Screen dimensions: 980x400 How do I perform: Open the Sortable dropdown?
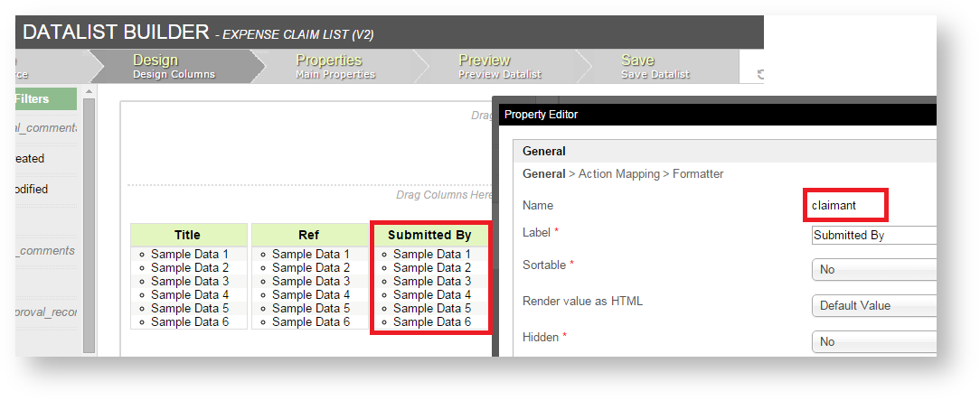pos(872,269)
